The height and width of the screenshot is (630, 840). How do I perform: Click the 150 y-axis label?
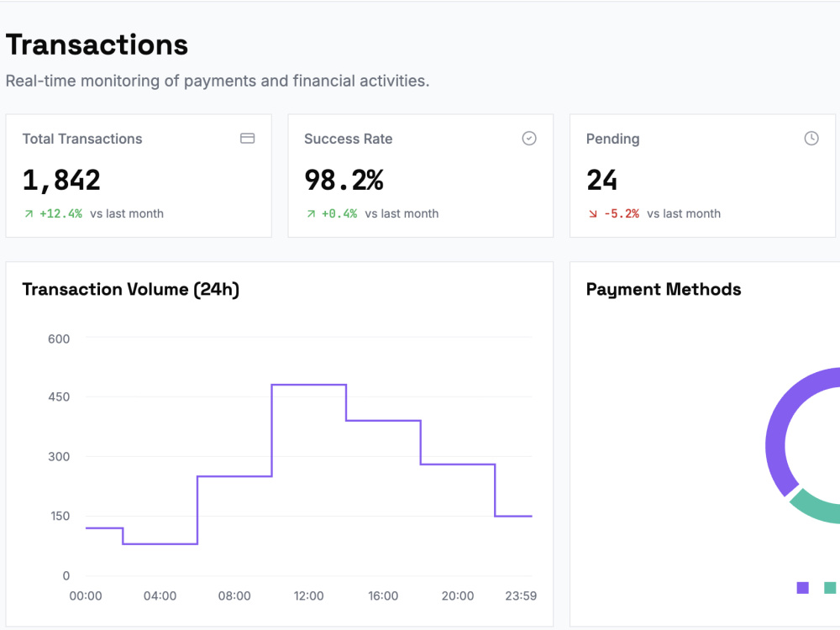pyautogui.click(x=60, y=517)
